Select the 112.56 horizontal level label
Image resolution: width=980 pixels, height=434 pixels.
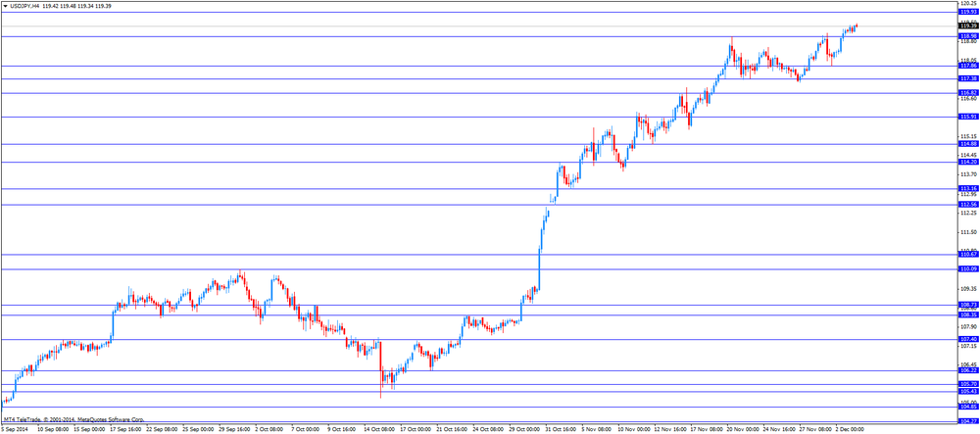(x=968, y=204)
